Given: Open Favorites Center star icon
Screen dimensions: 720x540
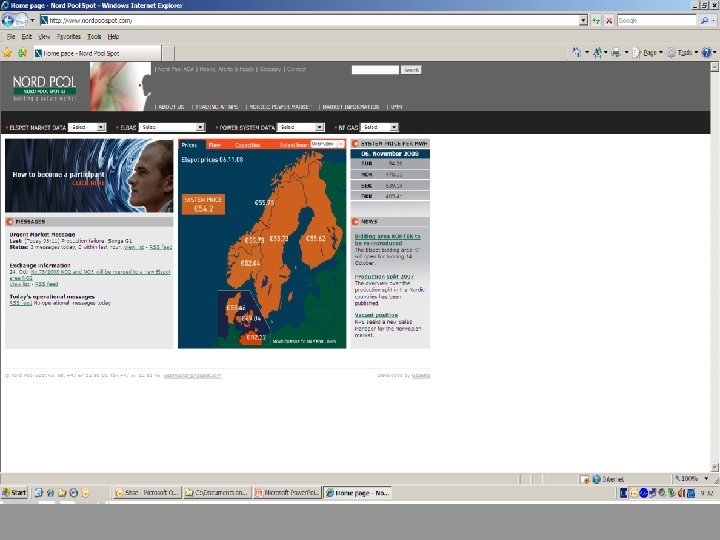Looking at the screenshot, I should click(7, 53).
